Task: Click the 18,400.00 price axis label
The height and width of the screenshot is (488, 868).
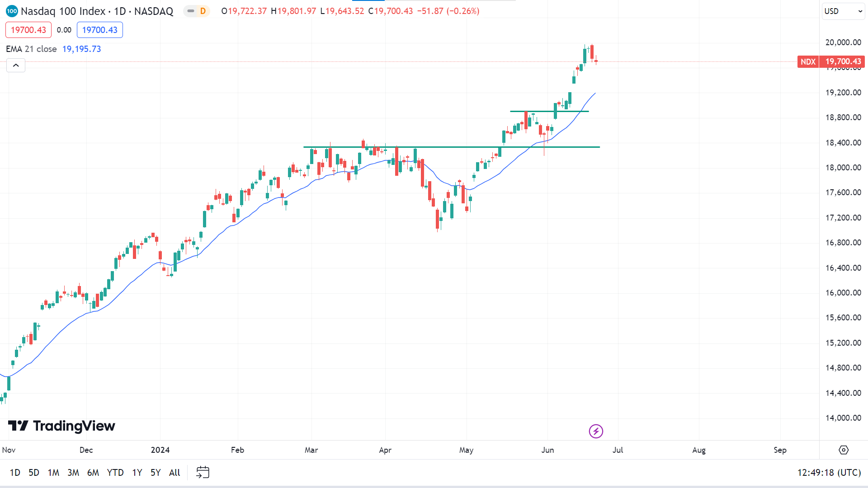Action: point(843,143)
